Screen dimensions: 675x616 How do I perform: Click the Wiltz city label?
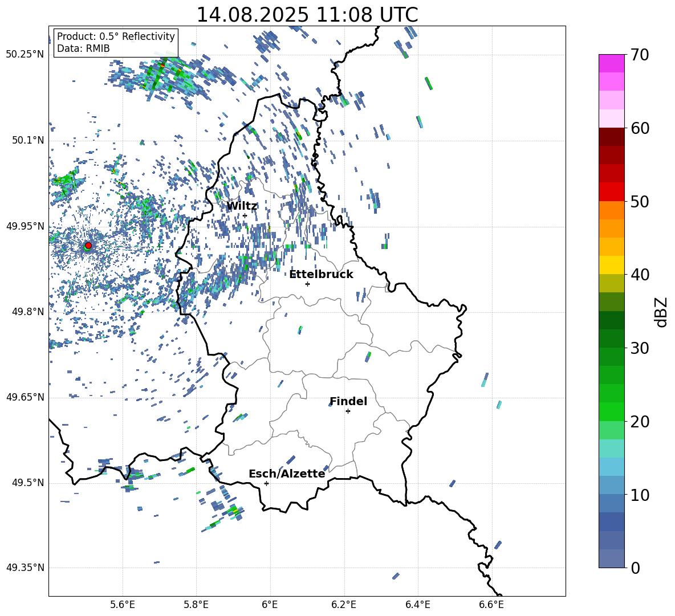[x=242, y=206]
